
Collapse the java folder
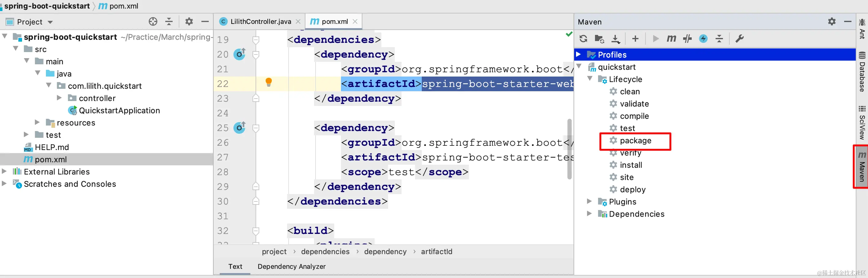[38, 73]
